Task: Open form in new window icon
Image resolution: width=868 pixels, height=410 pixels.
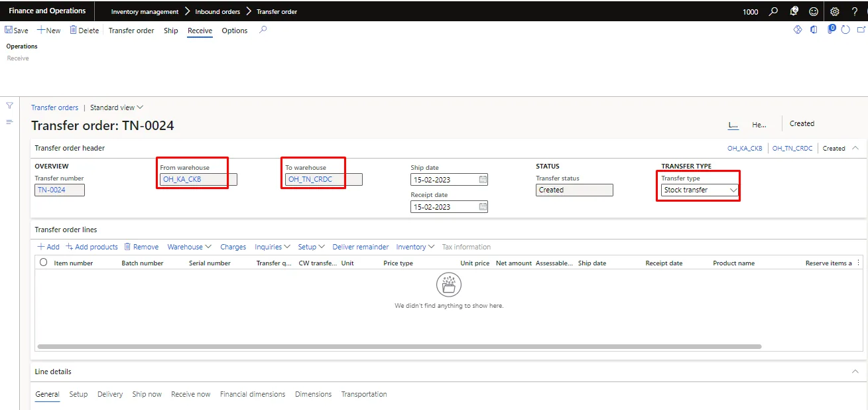Action: [861, 30]
